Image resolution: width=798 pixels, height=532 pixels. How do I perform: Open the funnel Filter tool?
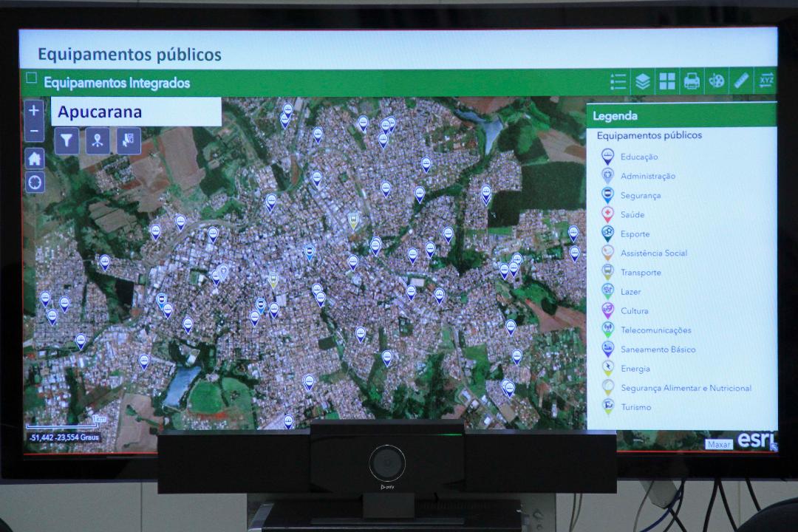pos(66,140)
